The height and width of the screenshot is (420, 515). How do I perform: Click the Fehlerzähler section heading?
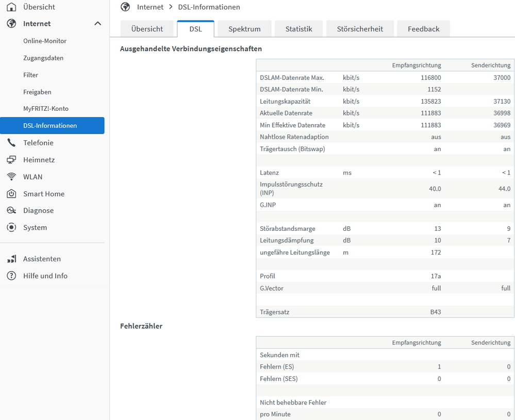(x=141, y=326)
